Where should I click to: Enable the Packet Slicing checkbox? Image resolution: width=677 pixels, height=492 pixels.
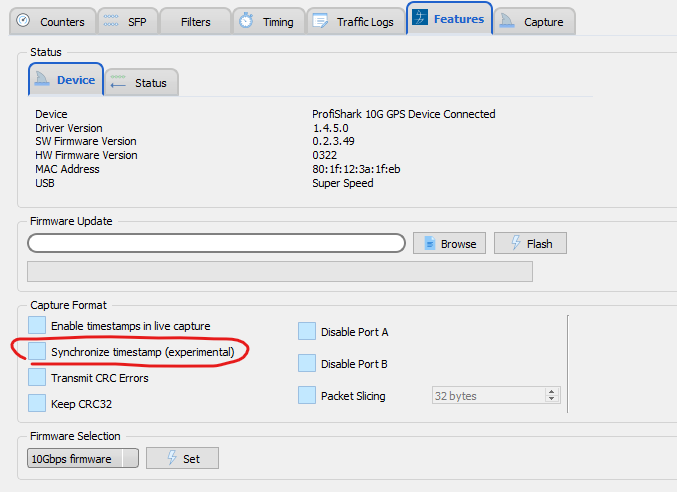click(307, 396)
